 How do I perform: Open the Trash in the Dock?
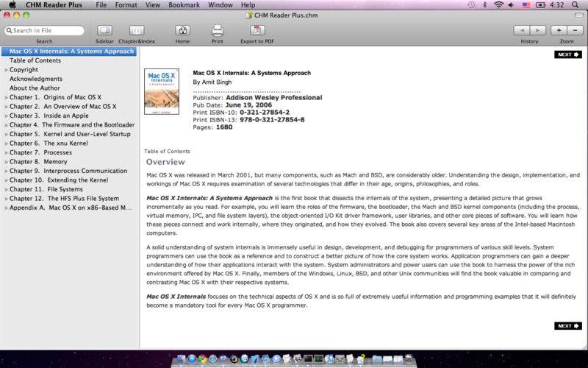[409, 359]
